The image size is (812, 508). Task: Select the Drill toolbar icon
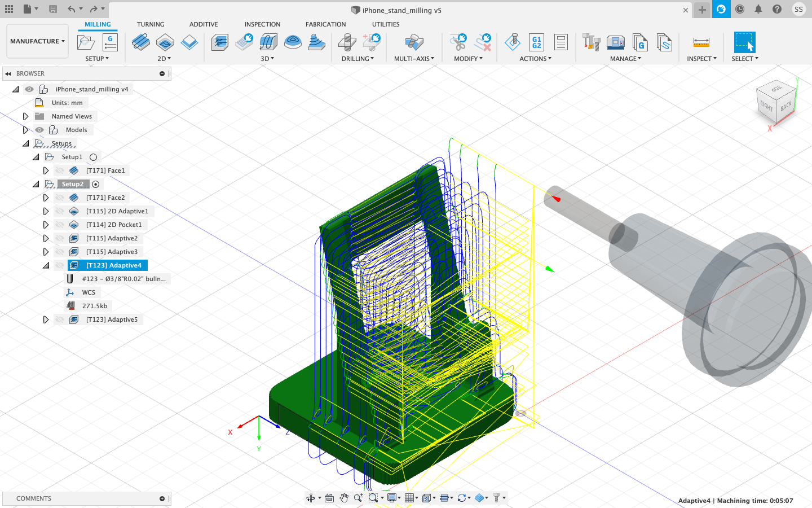click(347, 42)
